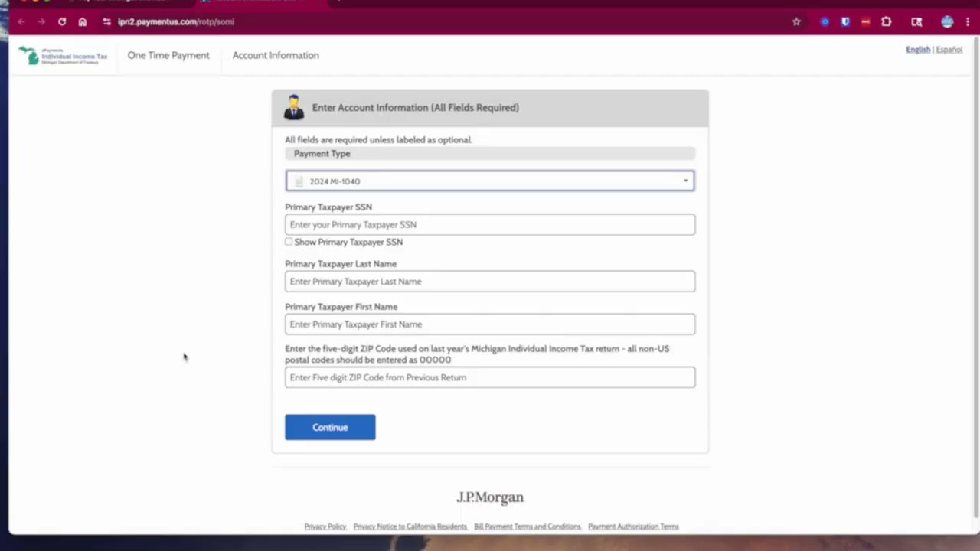Go to the browser home icon
Screen dimensions: 980x551
coord(83,21)
